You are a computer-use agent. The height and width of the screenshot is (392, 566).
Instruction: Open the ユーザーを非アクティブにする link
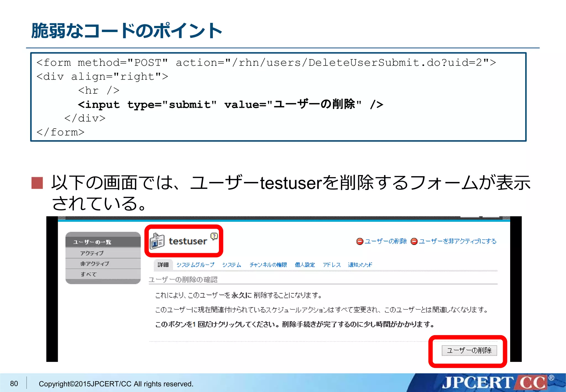pos(457,241)
